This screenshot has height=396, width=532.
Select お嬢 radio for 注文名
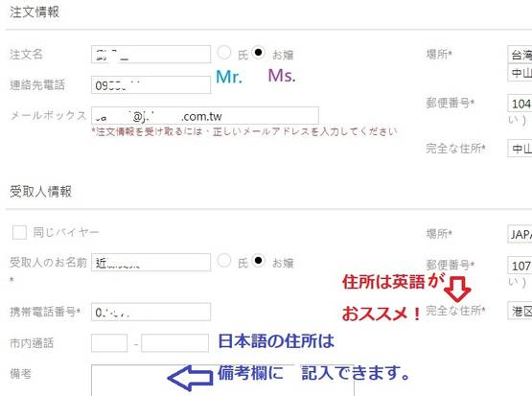coord(258,53)
